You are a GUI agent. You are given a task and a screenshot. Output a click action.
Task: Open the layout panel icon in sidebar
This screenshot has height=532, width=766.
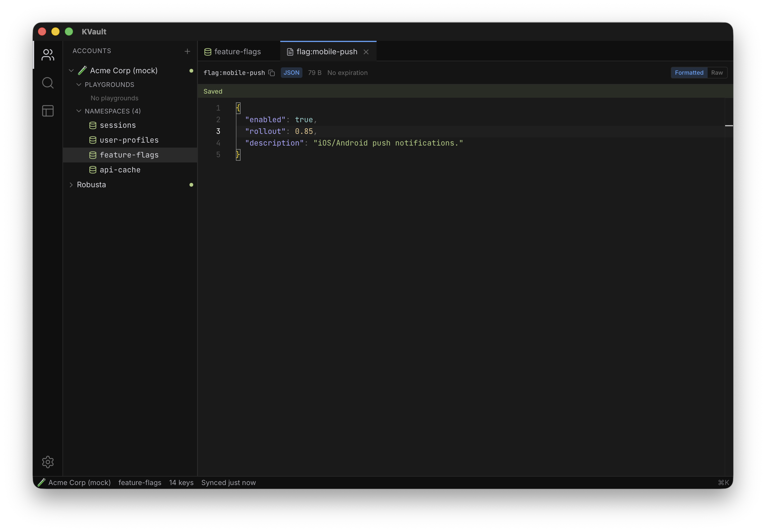[48, 111]
